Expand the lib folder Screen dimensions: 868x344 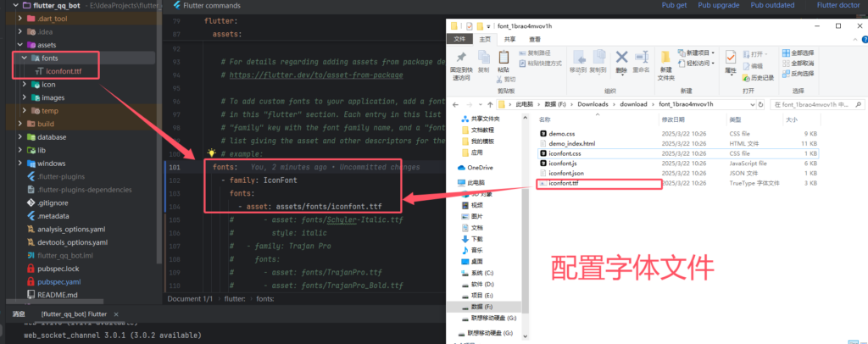20,151
